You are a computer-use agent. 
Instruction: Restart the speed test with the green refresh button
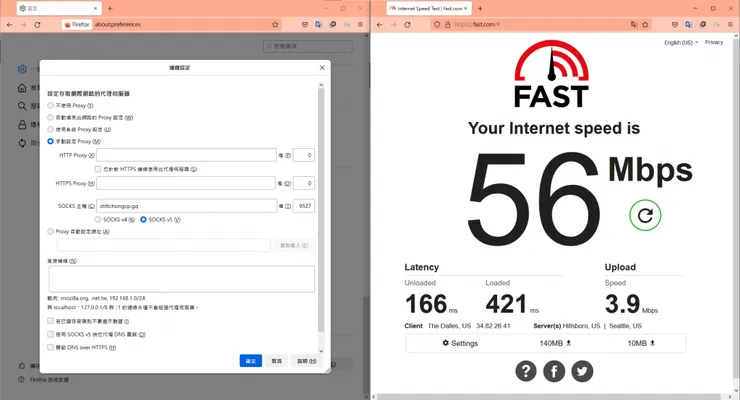tap(645, 216)
